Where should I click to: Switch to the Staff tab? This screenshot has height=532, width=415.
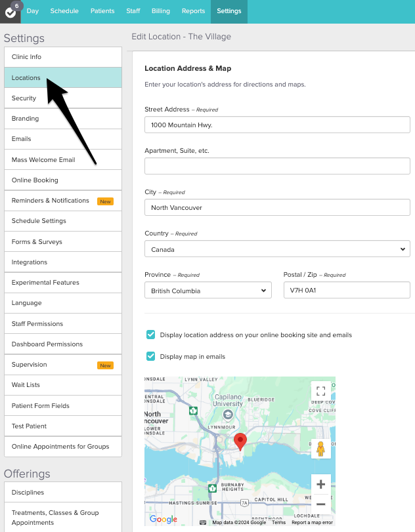(133, 11)
